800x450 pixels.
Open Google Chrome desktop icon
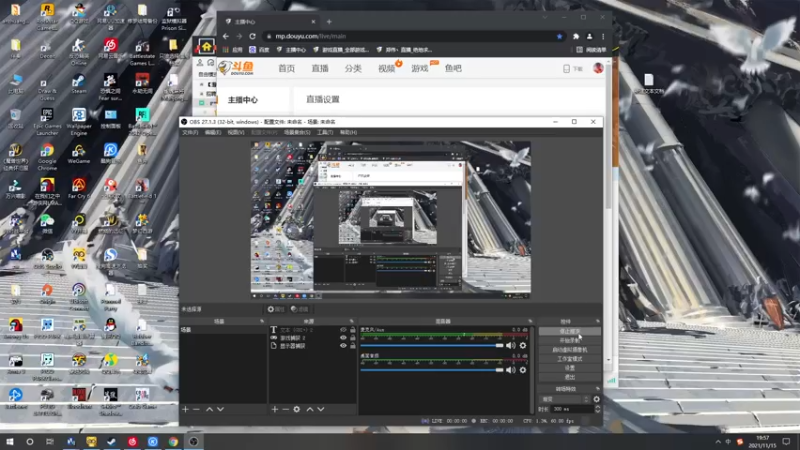click(x=47, y=157)
